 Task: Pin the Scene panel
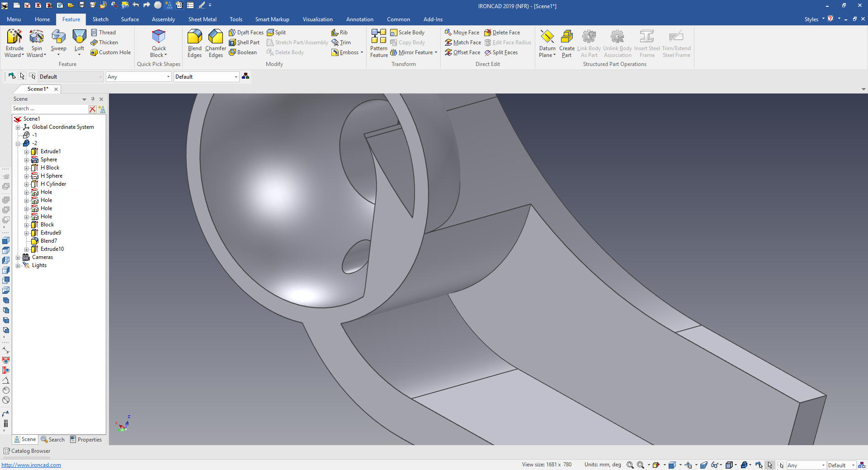(93, 99)
